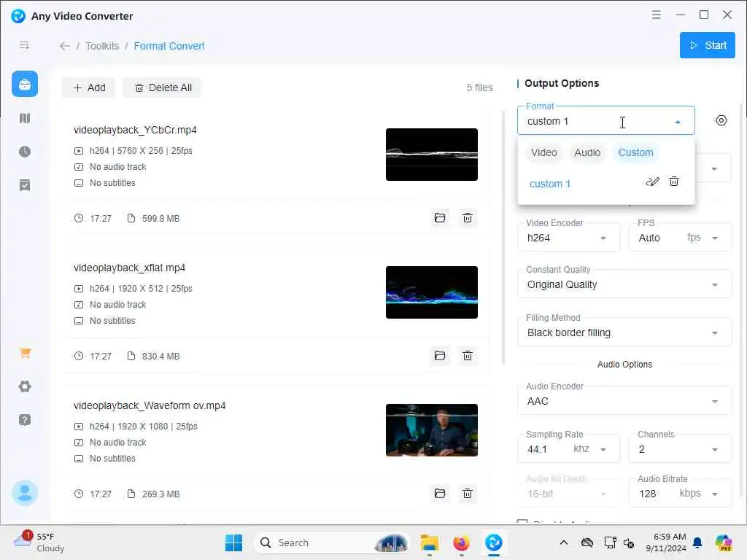Open the help question mark icon
This screenshot has width=747, height=560.
click(x=25, y=420)
